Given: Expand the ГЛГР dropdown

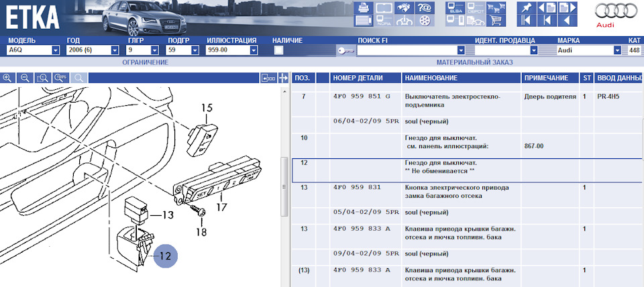Looking at the screenshot, I should [155, 50].
